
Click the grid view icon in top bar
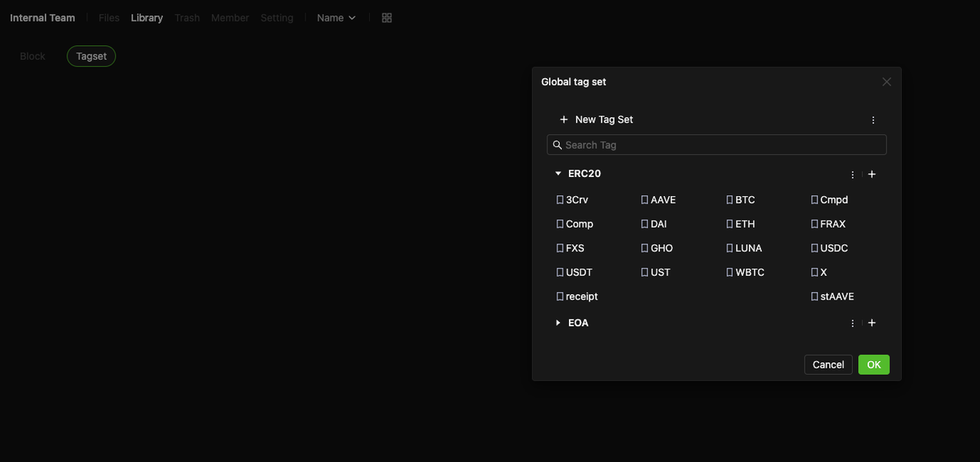[387, 18]
